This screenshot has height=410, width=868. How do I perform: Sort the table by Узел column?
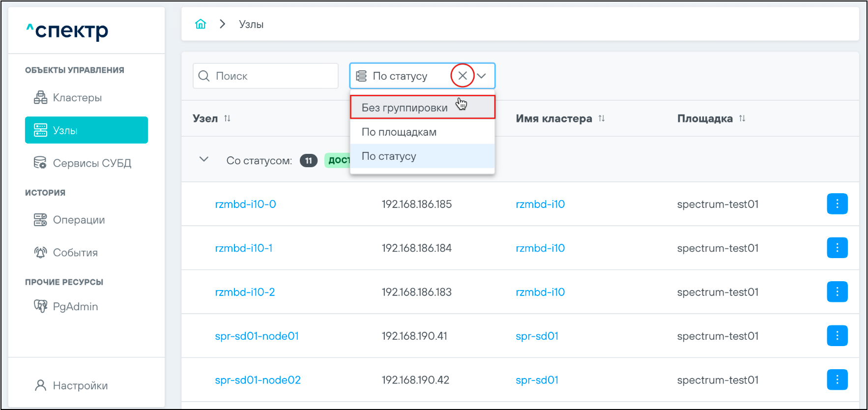[x=227, y=118]
